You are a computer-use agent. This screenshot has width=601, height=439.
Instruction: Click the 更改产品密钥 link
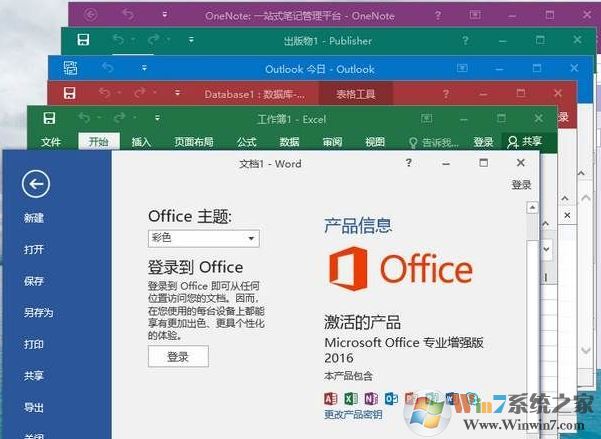point(353,414)
